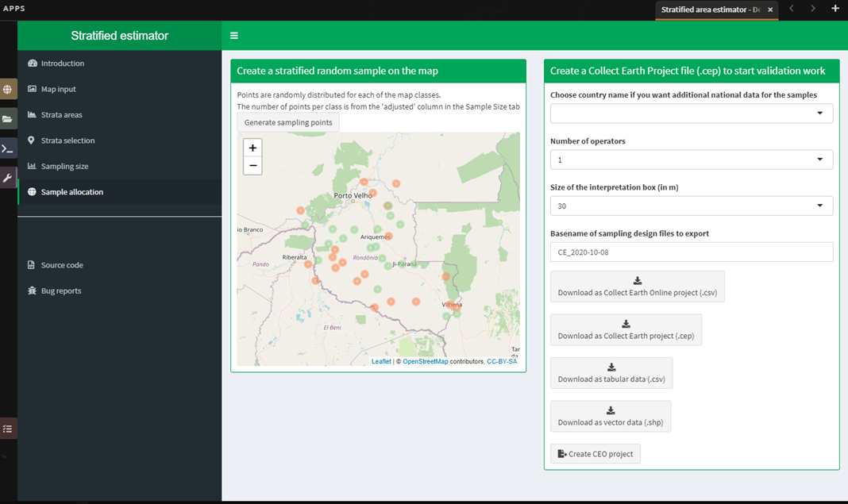Click the hamburger menu icon in the green header
Image resolution: width=848 pixels, height=504 pixels.
[x=233, y=35]
